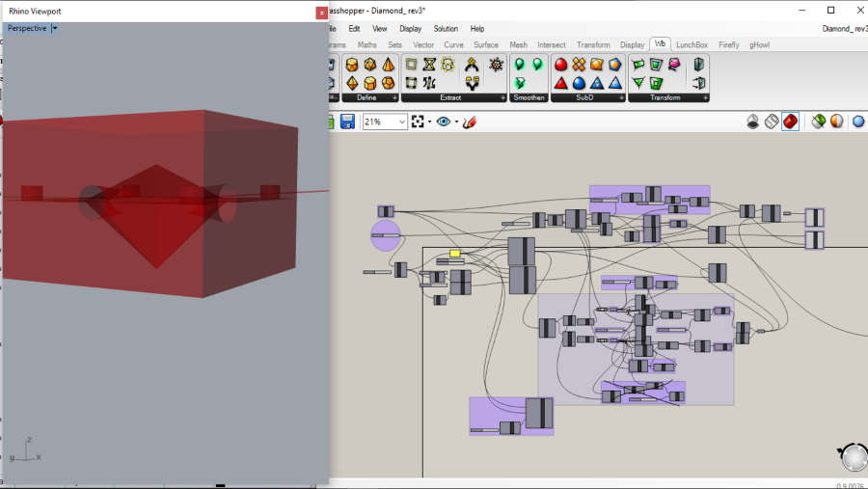Open the Perspective viewport dropdown arrow

pyautogui.click(x=55, y=28)
